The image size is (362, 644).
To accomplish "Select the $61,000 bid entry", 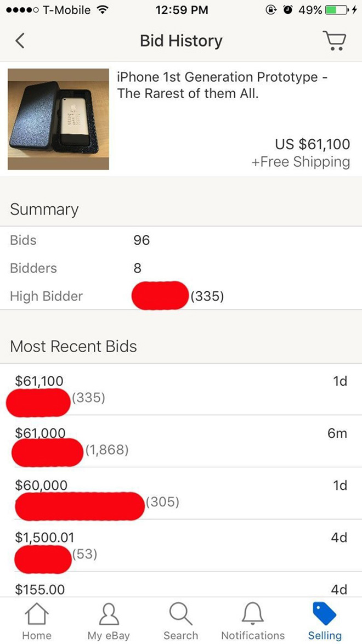I will click(181, 441).
